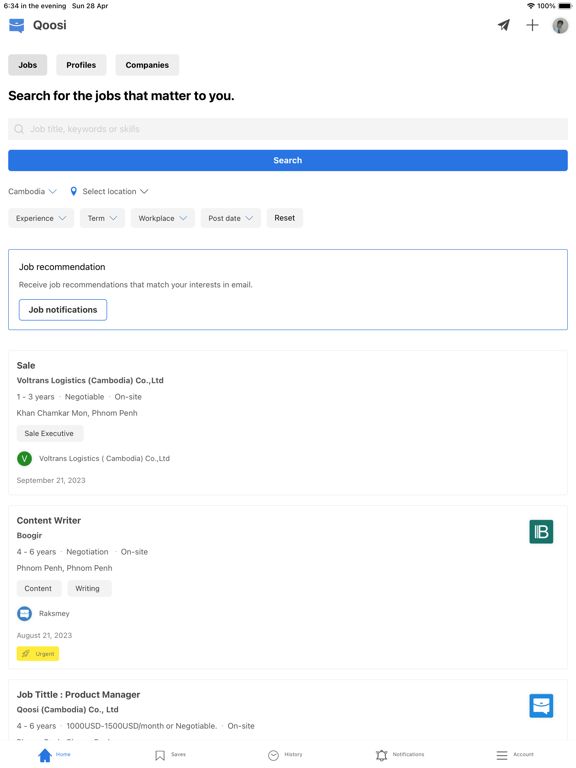This screenshot has width=576, height=768.
Task: Open the Content Writer job title
Action: 48,521
